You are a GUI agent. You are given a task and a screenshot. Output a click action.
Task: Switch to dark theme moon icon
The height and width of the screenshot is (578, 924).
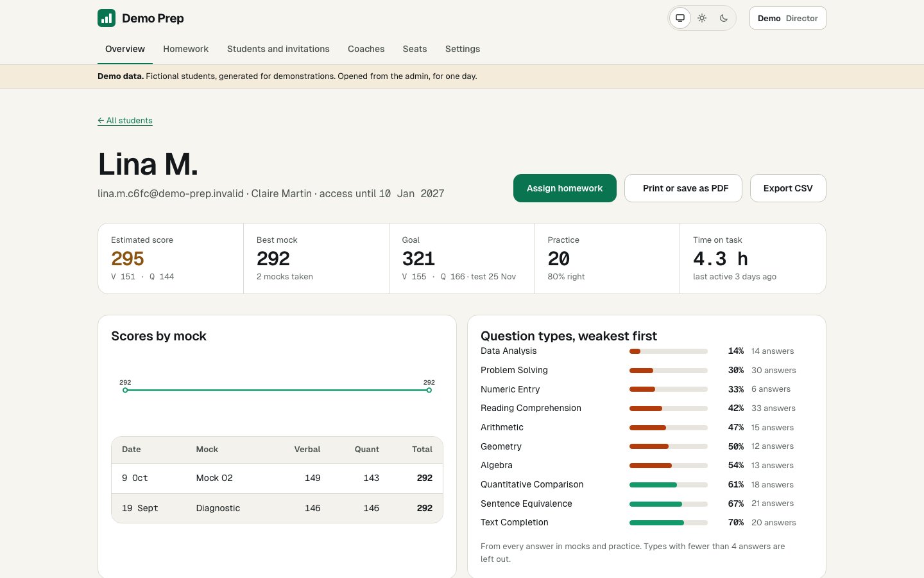(724, 18)
